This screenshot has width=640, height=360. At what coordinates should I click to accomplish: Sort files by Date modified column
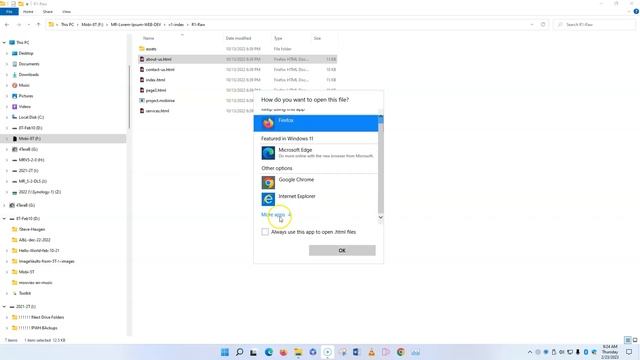click(238, 38)
